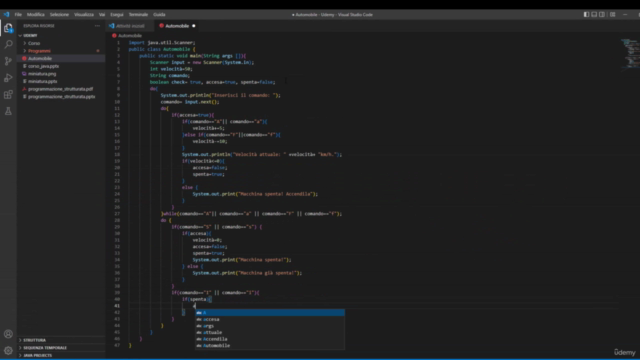Toggle the panel layout icon
640x360 pixels.
pyautogui.click(x=594, y=14)
